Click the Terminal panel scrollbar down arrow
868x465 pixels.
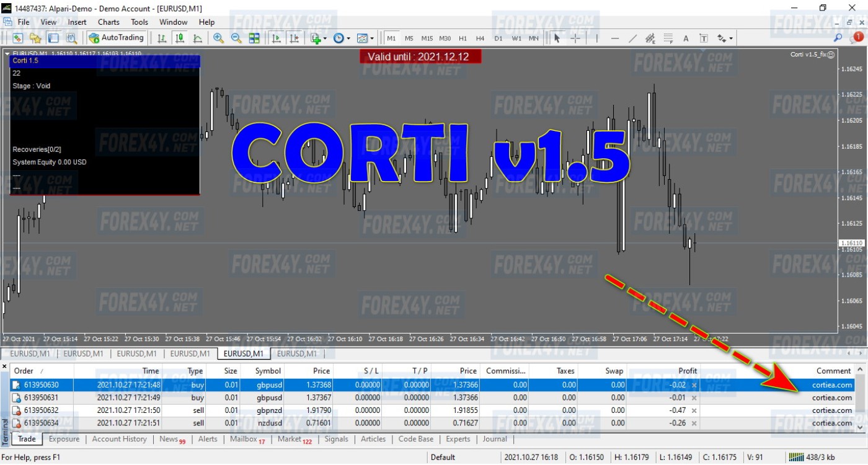[861, 427]
